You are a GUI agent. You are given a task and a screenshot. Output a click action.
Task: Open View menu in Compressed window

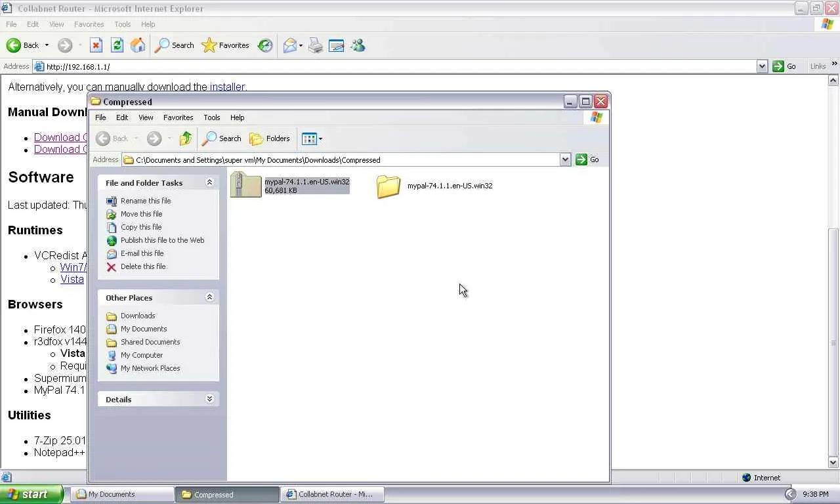146,117
